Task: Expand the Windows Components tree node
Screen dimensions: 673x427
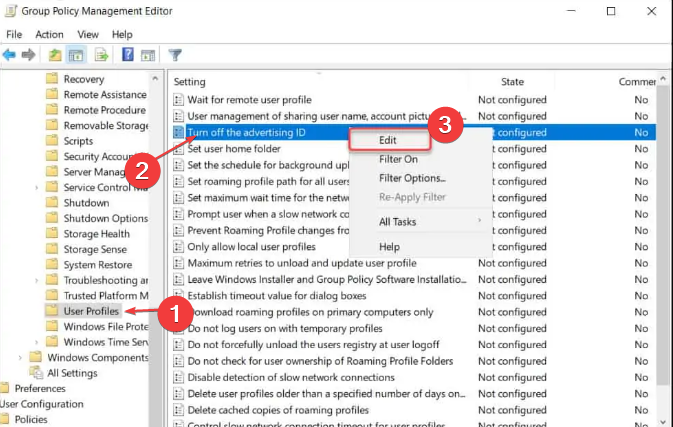Action: click(20, 357)
